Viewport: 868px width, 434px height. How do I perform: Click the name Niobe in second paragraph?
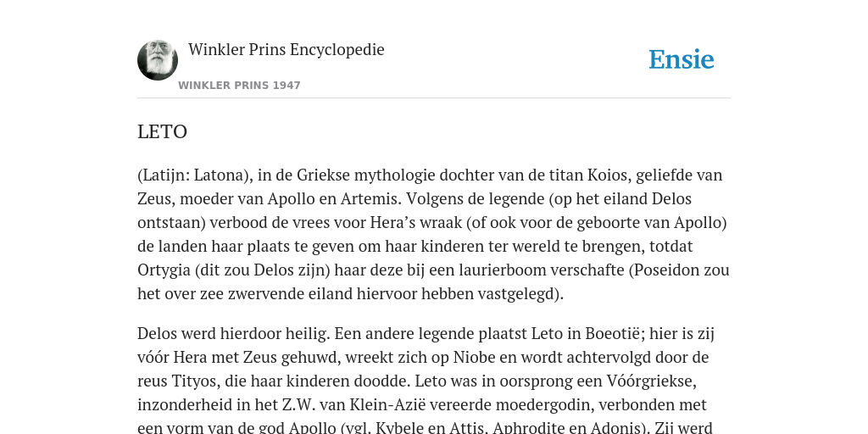(475, 358)
